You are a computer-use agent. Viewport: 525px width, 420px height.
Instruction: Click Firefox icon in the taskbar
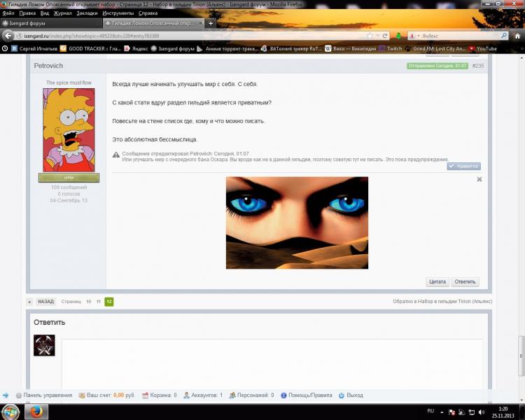(36, 412)
